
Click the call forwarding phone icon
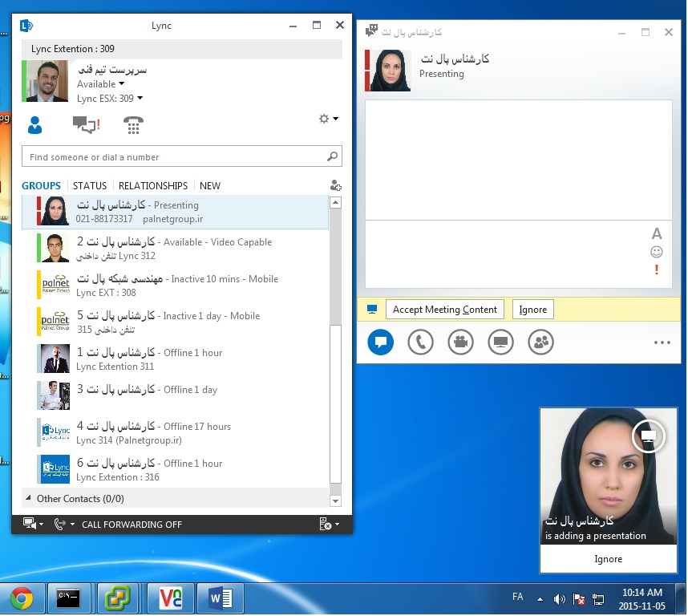[x=59, y=524]
